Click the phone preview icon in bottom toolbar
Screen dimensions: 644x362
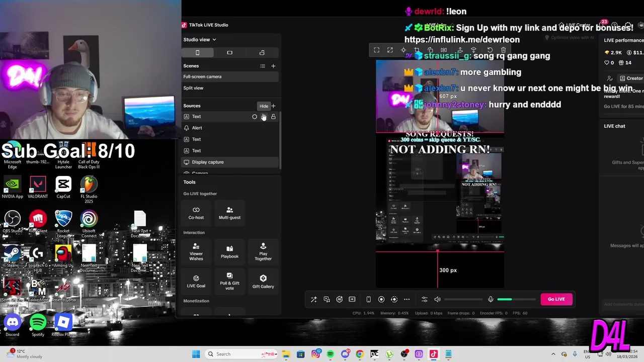click(368, 300)
